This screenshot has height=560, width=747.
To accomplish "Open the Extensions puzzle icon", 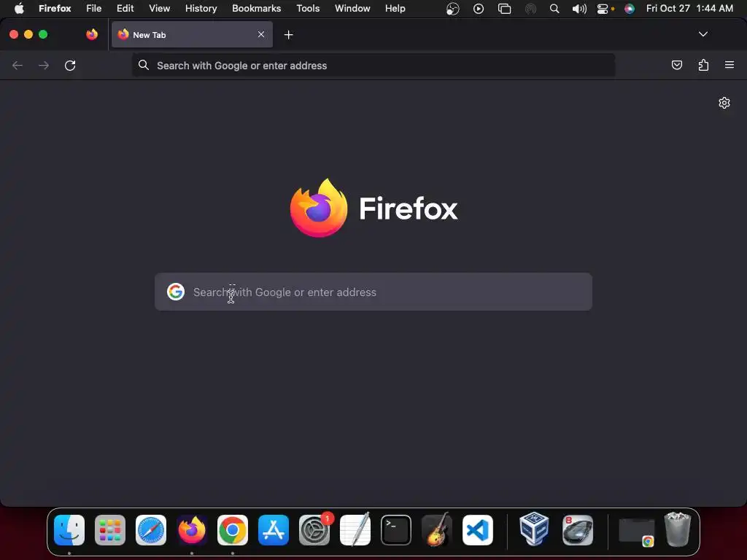I will (x=703, y=65).
